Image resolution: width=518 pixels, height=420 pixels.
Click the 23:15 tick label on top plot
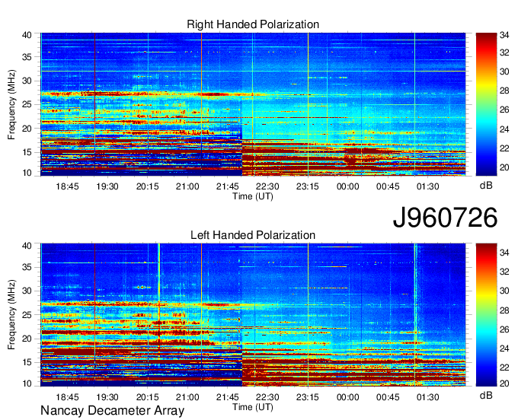(x=308, y=186)
